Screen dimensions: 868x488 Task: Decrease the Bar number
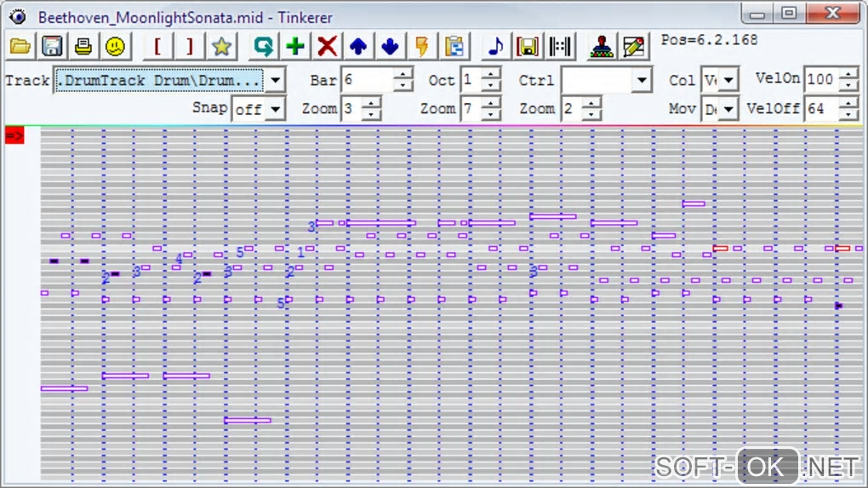click(403, 86)
